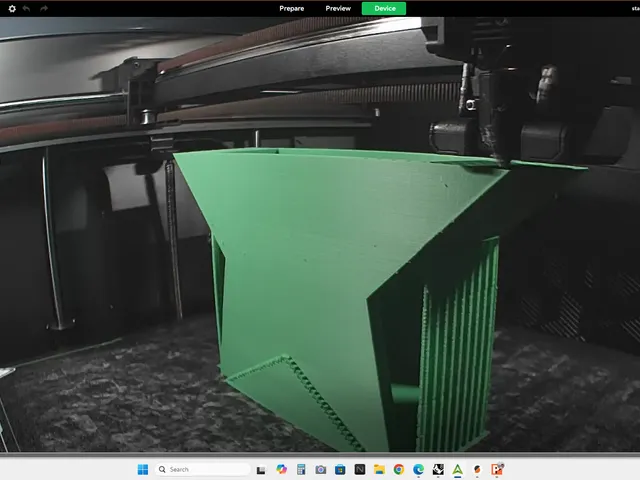Open the Notion app in taskbar
Viewport: 640px width, 480px height.
tap(360, 469)
